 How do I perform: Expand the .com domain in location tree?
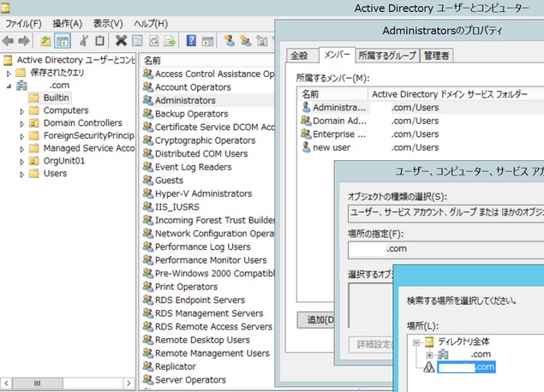tap(429, 355)
